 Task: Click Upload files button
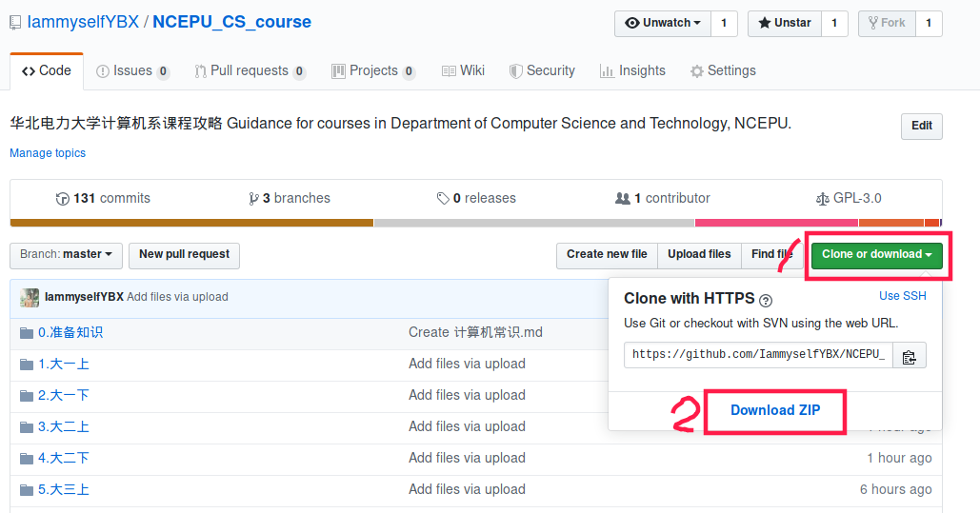point(699,256)
